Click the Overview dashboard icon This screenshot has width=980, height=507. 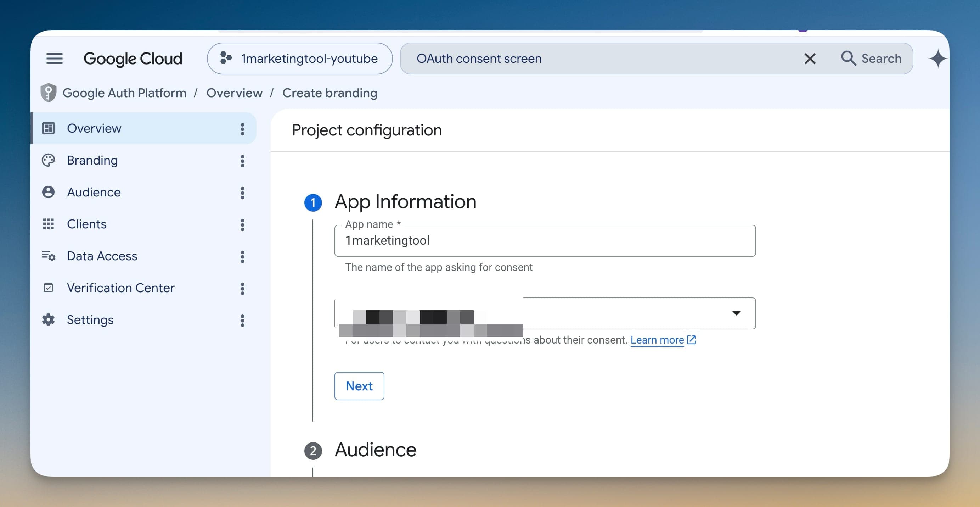coord(48,128)
